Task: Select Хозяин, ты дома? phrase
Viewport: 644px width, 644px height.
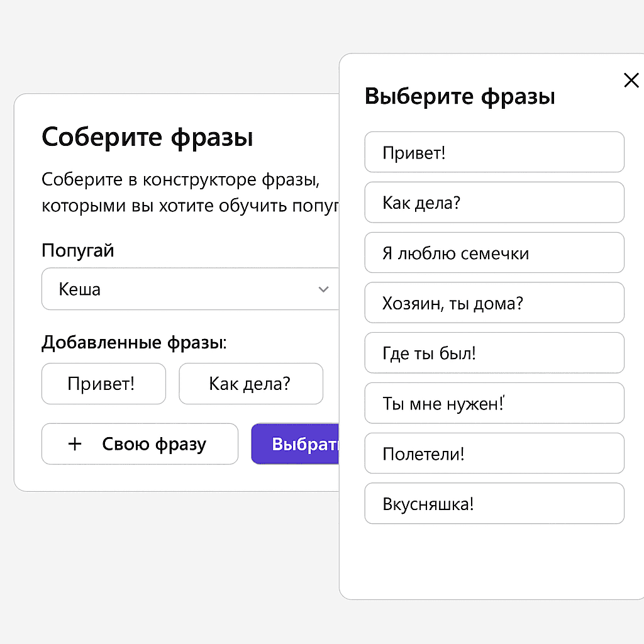Action: pyautogui.click(x=494, y=303)
